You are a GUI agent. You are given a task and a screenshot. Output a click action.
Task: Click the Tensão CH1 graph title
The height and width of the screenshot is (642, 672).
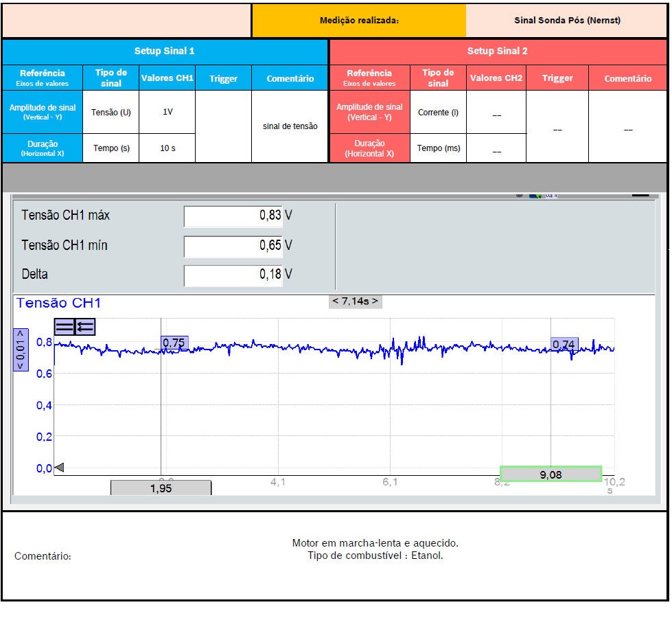pos(59,303)
